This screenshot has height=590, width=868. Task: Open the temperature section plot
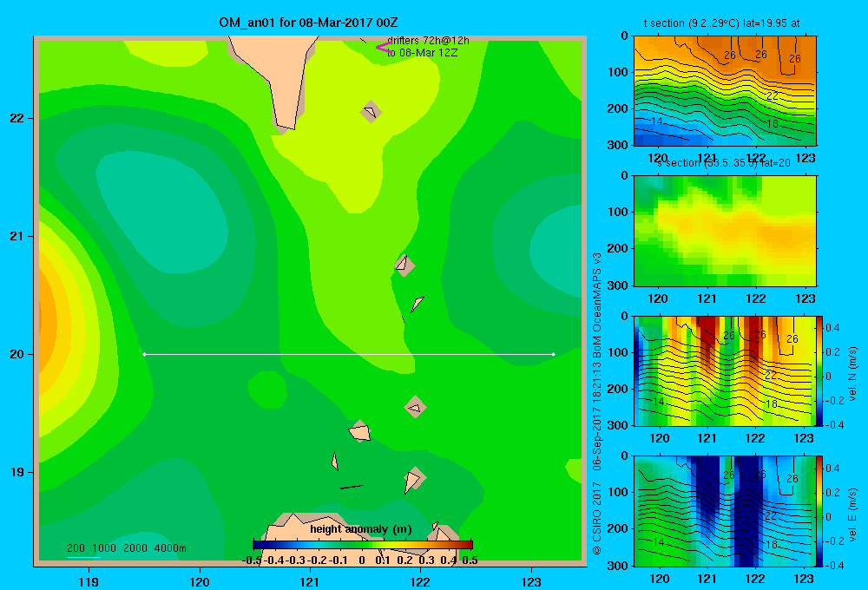click(725, 91)
